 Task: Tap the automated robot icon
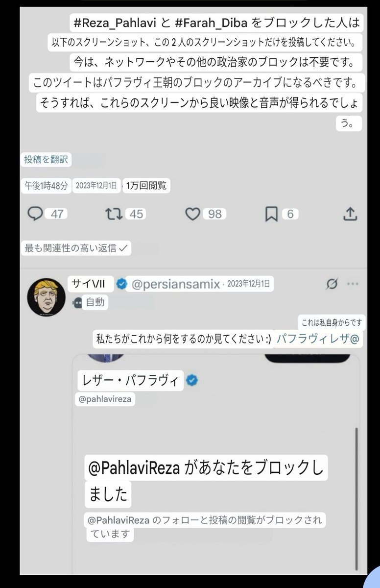pyautogui.click(x=77, y=303)
